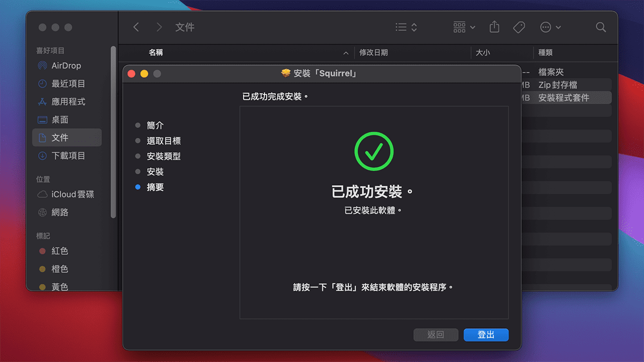The image size is (644, 362).
Task: Open the view options dropdown
Action: (x=406, y=27)
